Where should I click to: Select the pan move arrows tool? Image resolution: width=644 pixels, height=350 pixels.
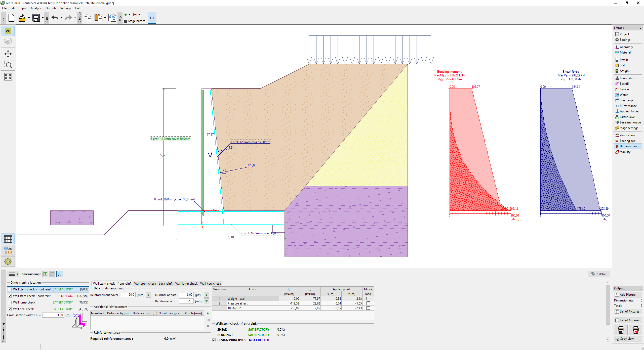click(8, 54)
